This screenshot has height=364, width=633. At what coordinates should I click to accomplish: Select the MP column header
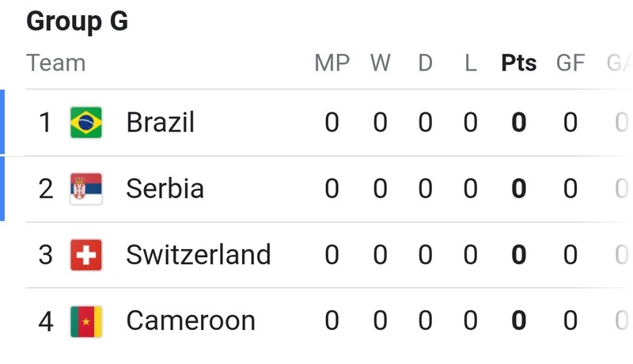click(x=332, y=63)
